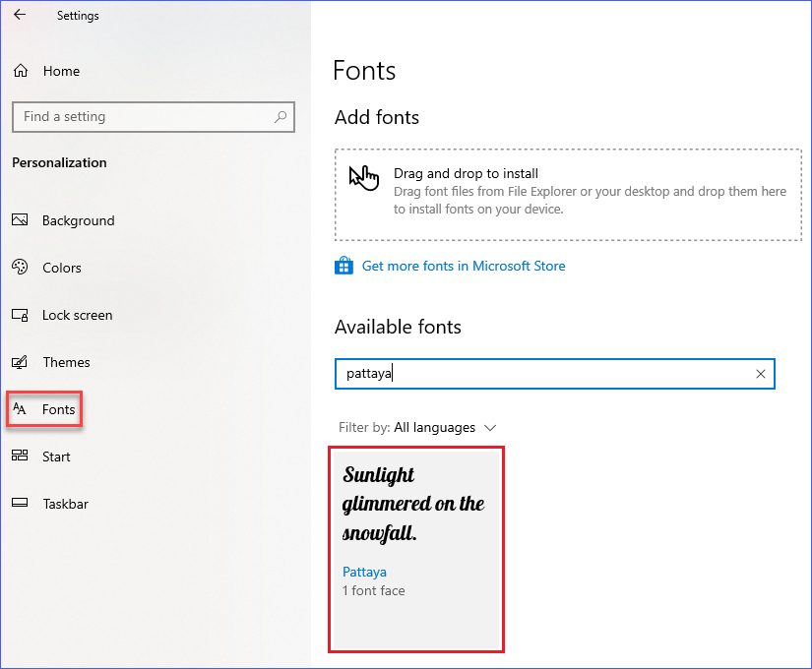
Task: Click the Start tiles icon
Action: tap(20, 456)
